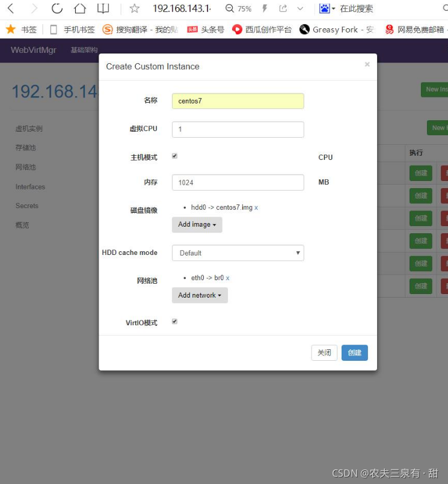Click the lightning speed mode icon
The height and width of the screenshot is (484, 448).
(x=265, y=8)
